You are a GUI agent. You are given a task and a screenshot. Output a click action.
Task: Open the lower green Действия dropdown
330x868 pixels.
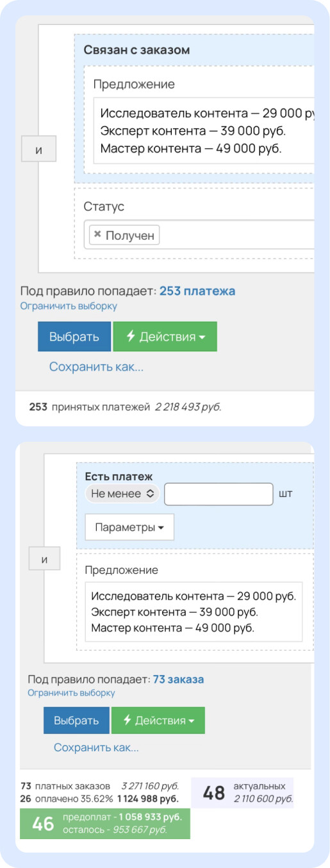pos(158,721)
